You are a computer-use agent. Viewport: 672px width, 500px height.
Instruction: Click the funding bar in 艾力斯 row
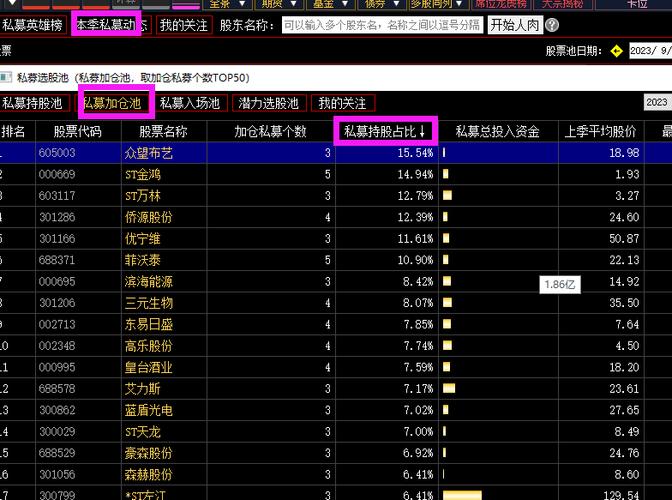(x=449, y=389)
